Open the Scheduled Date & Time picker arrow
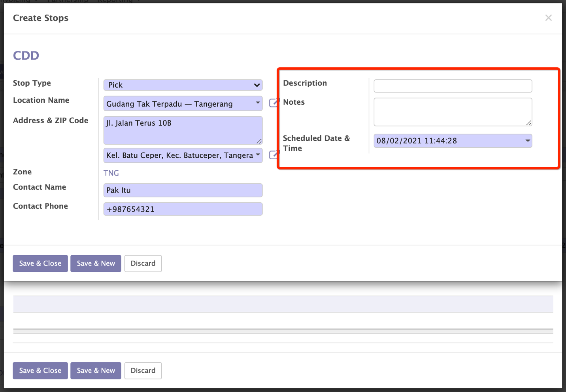This screenshot has width=566, height=392. click(x=527, y=141)
